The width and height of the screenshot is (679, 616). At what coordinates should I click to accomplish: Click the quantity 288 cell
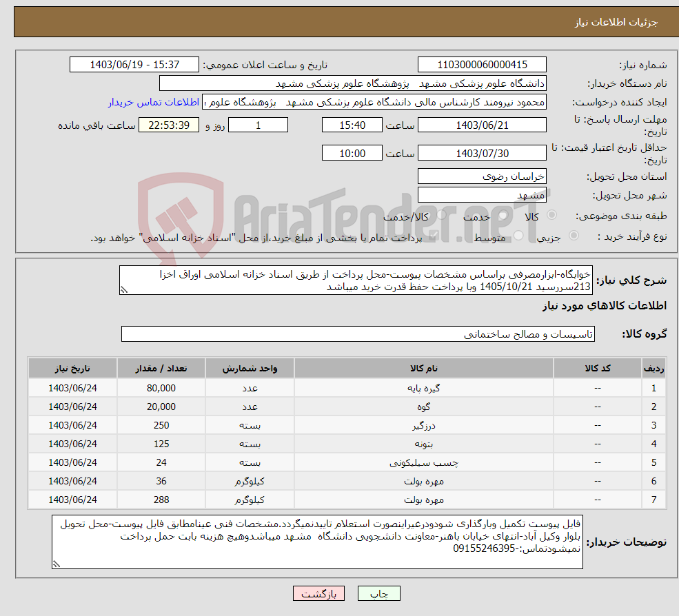[x=161, y=500]
